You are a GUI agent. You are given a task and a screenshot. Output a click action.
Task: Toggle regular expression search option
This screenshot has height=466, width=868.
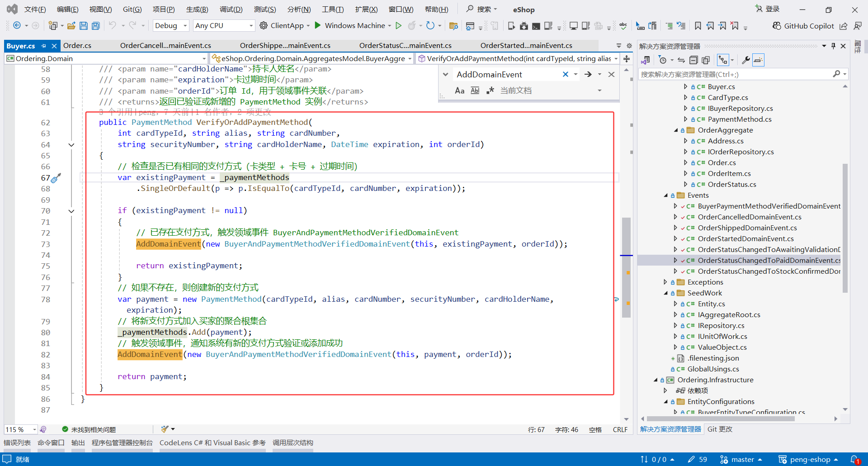[x=490, y=90]
